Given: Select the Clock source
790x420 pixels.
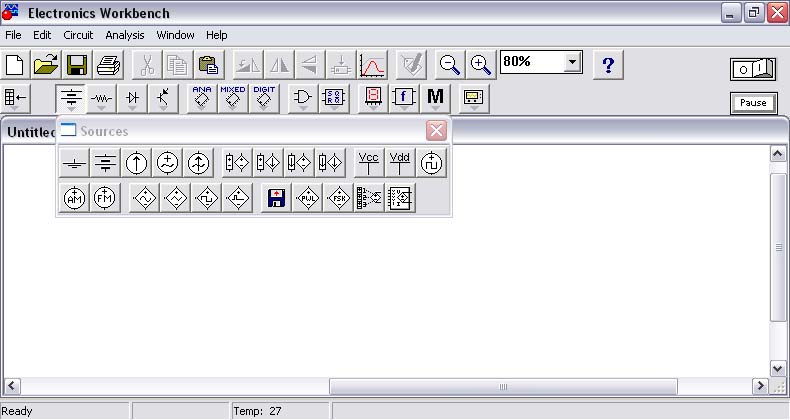Looking at the screenshot, I should coord(431,163).
